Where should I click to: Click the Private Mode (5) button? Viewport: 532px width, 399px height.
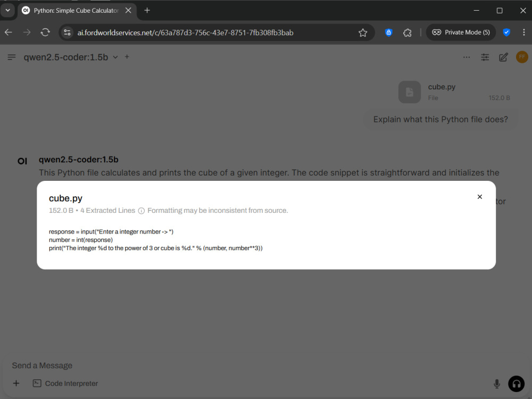coord(461,32)
